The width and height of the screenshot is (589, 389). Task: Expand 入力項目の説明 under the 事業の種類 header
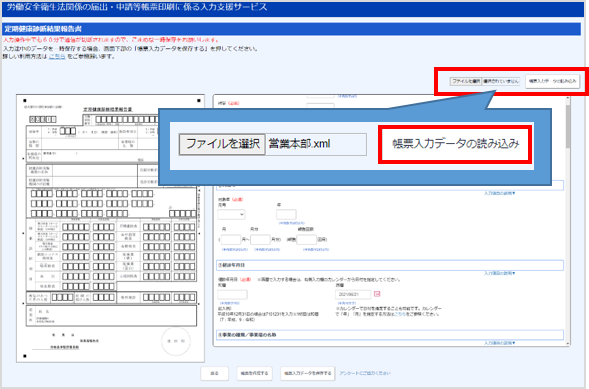(500, 343)
